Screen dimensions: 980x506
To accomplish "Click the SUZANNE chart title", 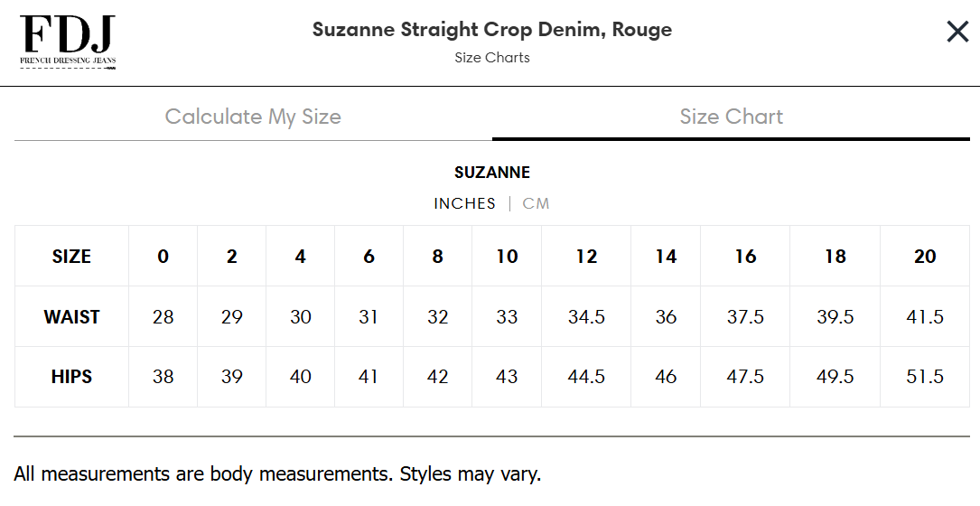I will coord(492,172).
